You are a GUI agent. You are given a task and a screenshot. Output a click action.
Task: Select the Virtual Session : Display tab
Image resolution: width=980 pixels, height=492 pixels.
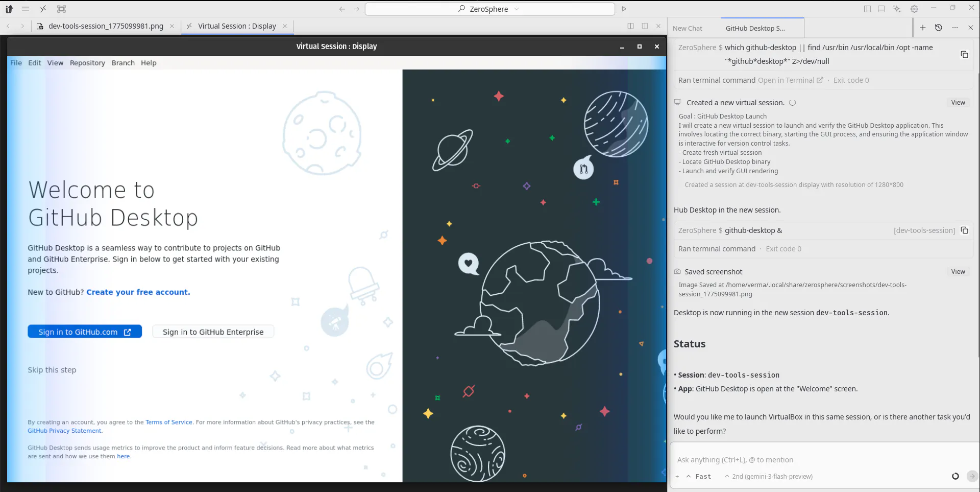[x=237, y=26]
